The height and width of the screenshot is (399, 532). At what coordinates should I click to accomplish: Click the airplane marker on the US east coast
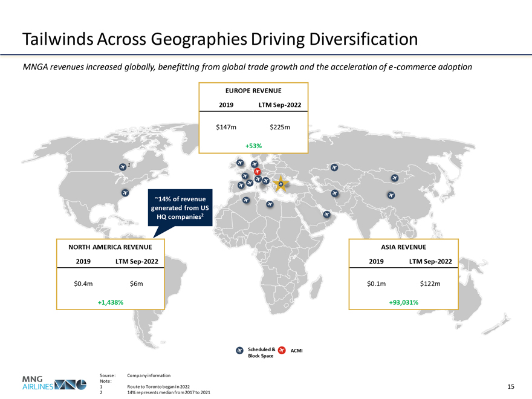(x=125, y=193)
